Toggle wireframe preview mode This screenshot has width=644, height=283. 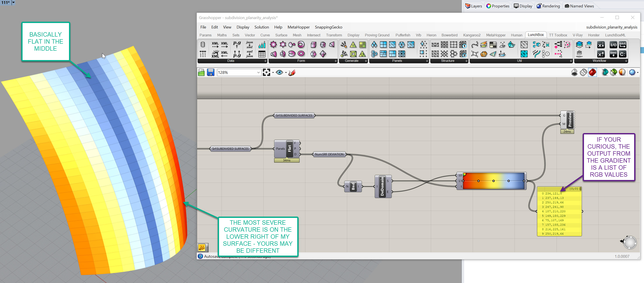[583, 73]
